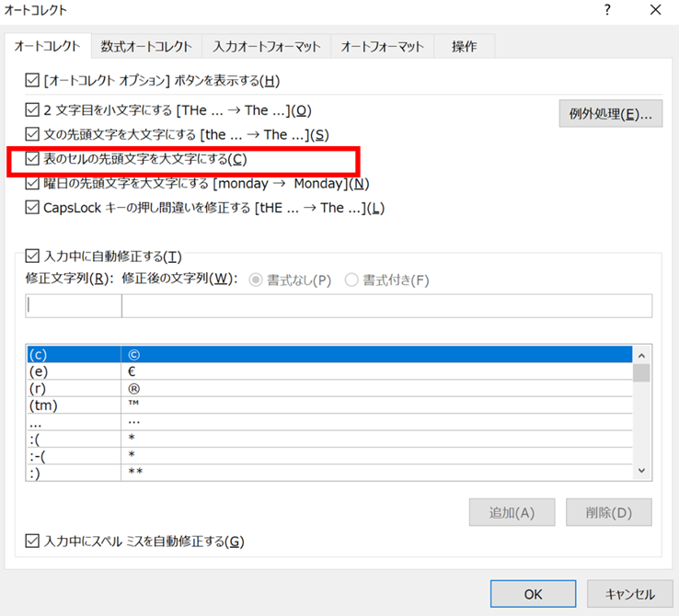Click the 修正文字列 input field
Screen dimensions: 679x616
click(x=74, y=306)
